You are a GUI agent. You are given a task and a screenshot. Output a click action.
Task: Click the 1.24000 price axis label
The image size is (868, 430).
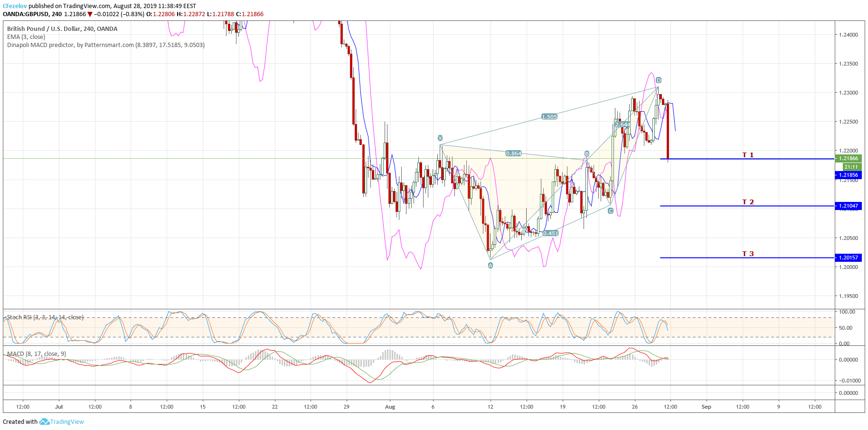pos(849,35)
